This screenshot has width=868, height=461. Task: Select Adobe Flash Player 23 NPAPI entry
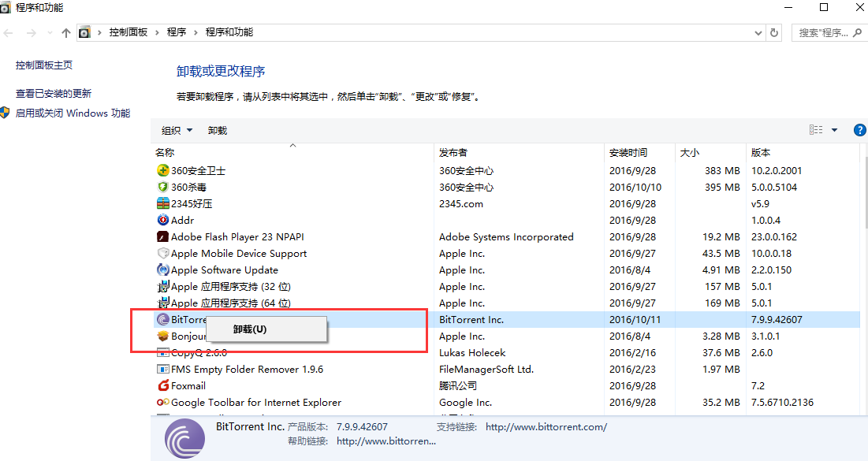tap(237, 237)
